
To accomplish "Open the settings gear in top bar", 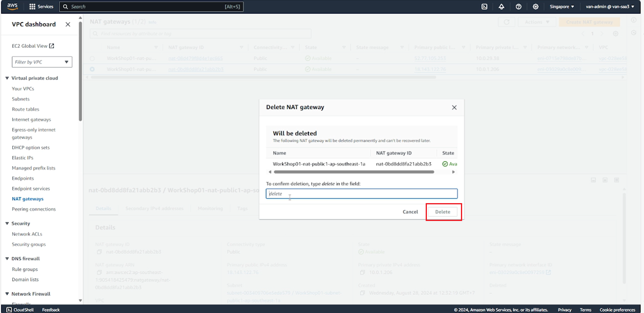I will [x=535, y=6].
